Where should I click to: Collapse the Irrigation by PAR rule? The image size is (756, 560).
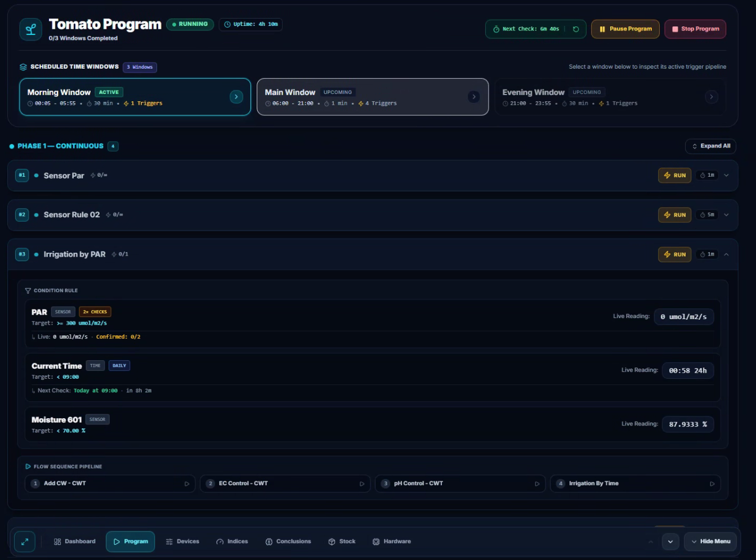click(x=726, y=254)
